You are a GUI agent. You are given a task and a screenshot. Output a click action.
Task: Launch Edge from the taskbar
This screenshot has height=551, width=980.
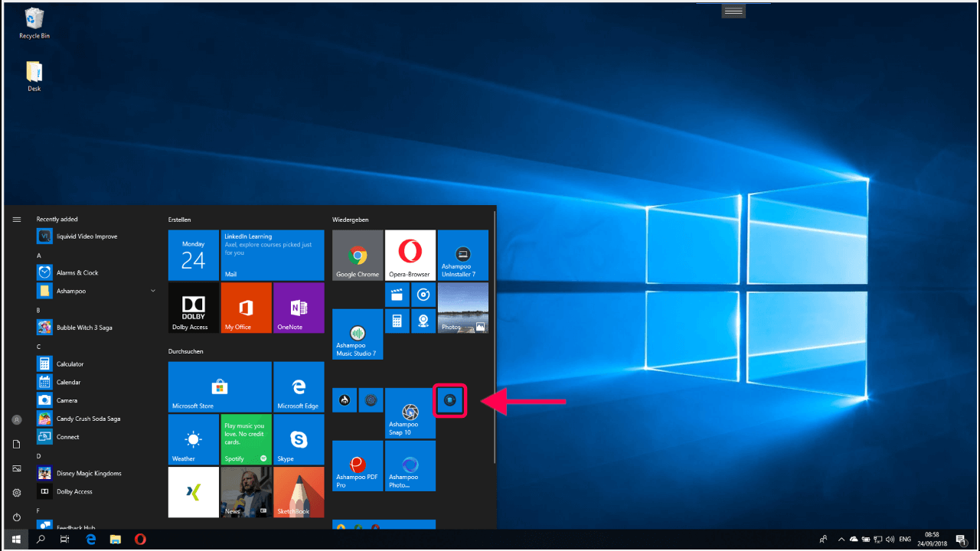pos(90,540)
